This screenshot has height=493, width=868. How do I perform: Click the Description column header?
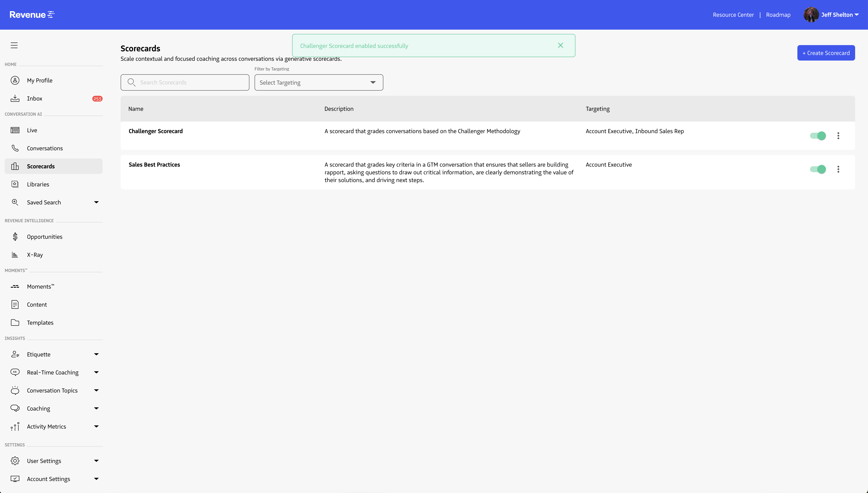pos(339,109)
